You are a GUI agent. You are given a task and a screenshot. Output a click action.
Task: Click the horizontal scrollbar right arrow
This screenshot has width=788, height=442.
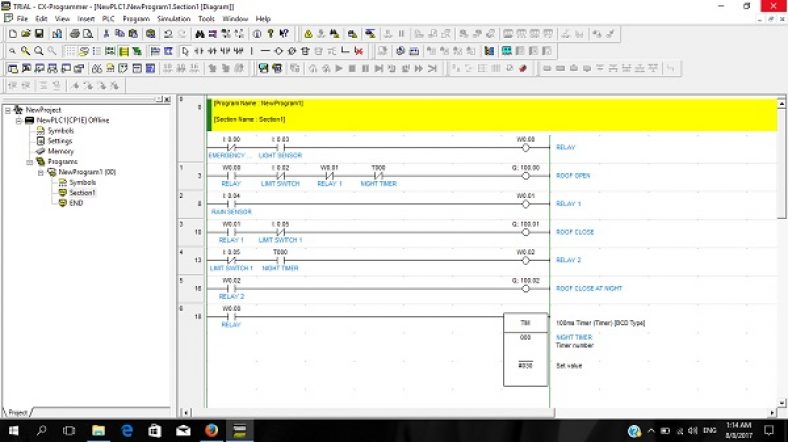point(772,412)
